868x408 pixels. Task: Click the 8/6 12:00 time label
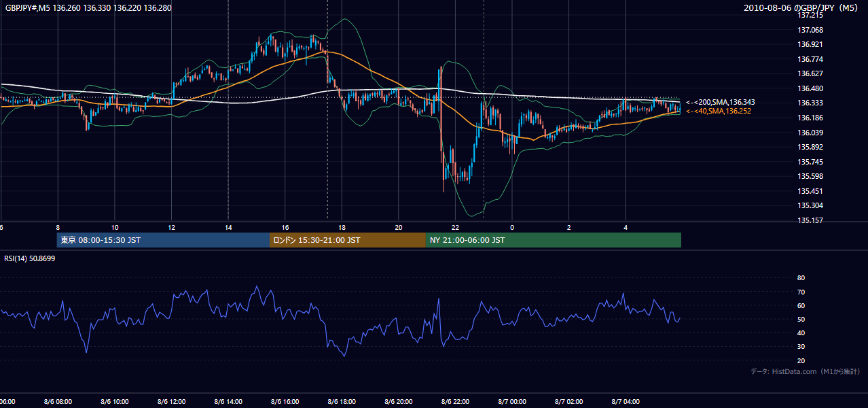tap(171, 401)
